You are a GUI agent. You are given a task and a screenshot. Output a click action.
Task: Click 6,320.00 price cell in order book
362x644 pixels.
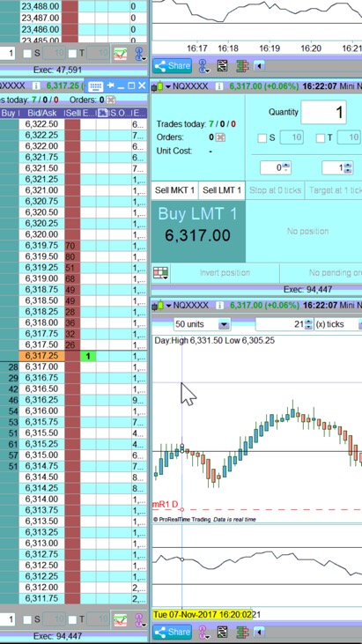click(x=41, y=234)
